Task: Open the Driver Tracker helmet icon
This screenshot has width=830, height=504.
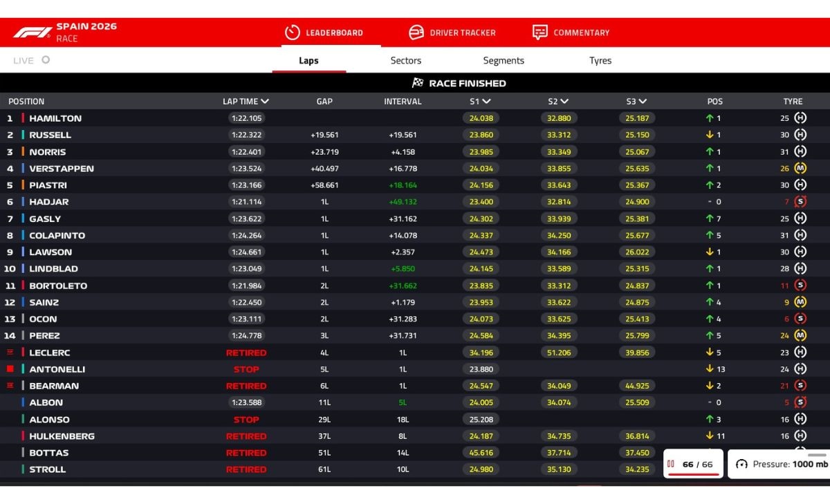Action: pos(416,32)
